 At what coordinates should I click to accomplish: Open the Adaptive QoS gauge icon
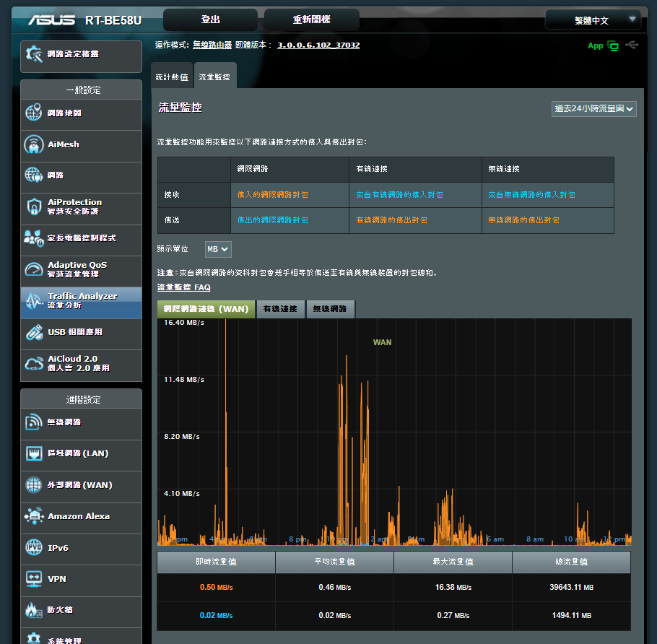click(33, 269)
